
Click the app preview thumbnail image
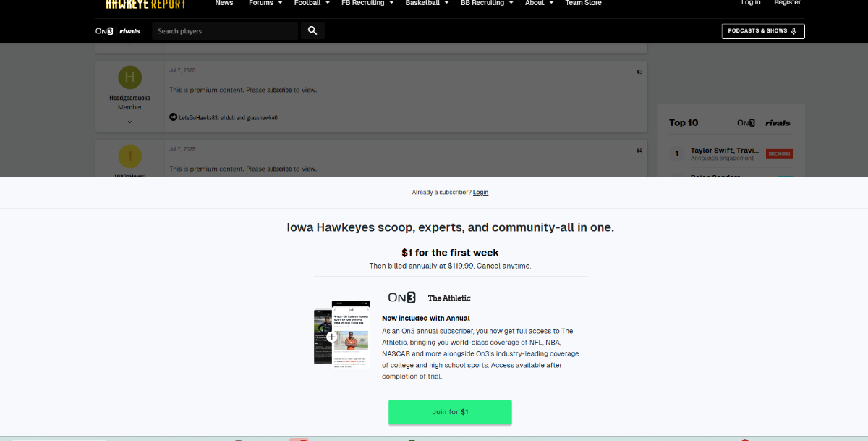coord(342,335)
